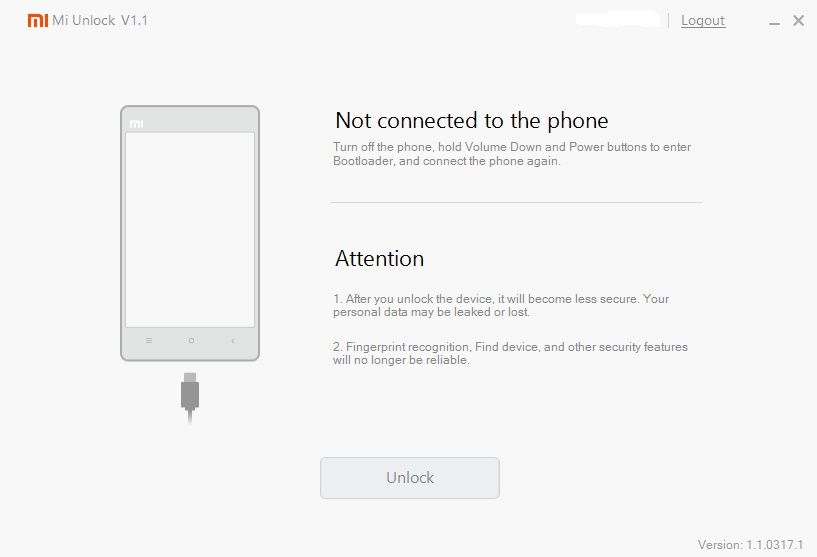Close the Mi Unlock window

point(798,20)
